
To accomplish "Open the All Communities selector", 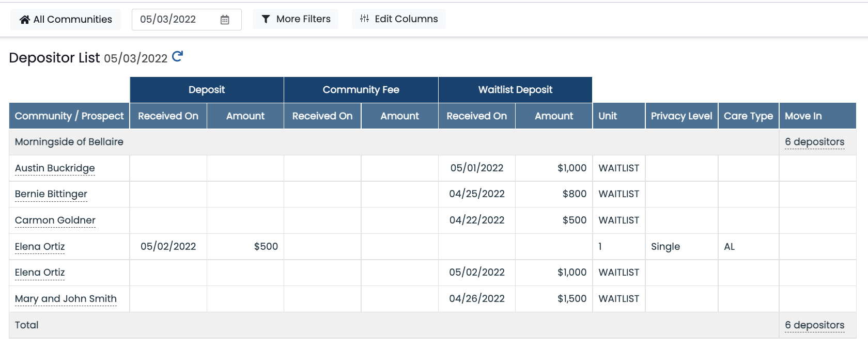I will pos(66,20).
